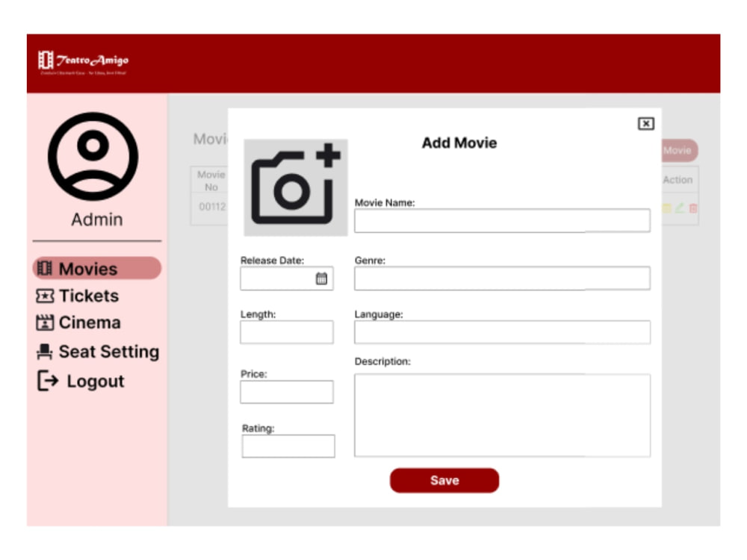Click the Teatro Amigo logo
The image size is (747, 560).
click(x=83, y=63)
